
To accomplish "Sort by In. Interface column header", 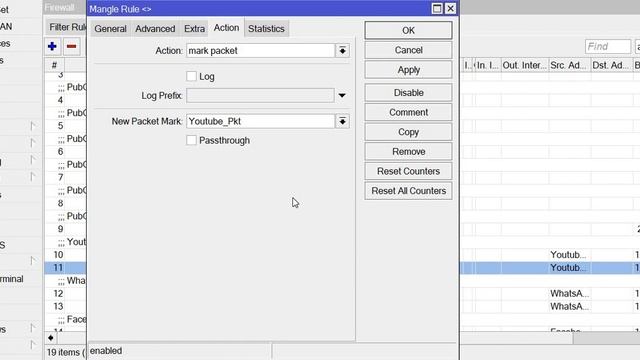I will 488,65.
